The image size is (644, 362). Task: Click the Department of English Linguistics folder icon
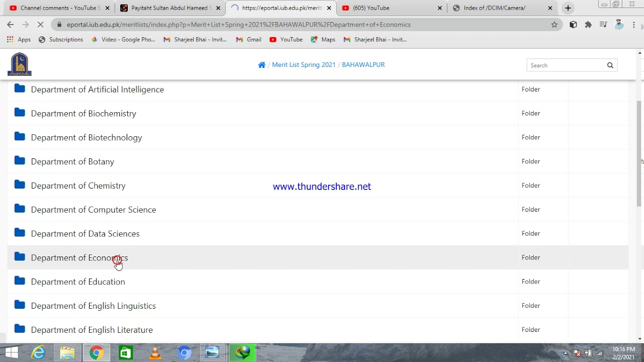point(20,305)
